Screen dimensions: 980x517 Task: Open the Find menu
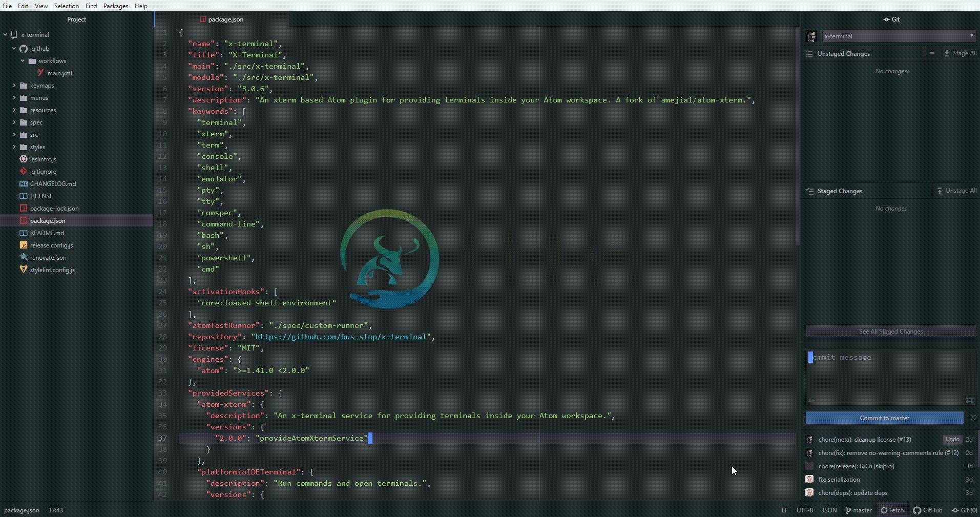(91, 6)
